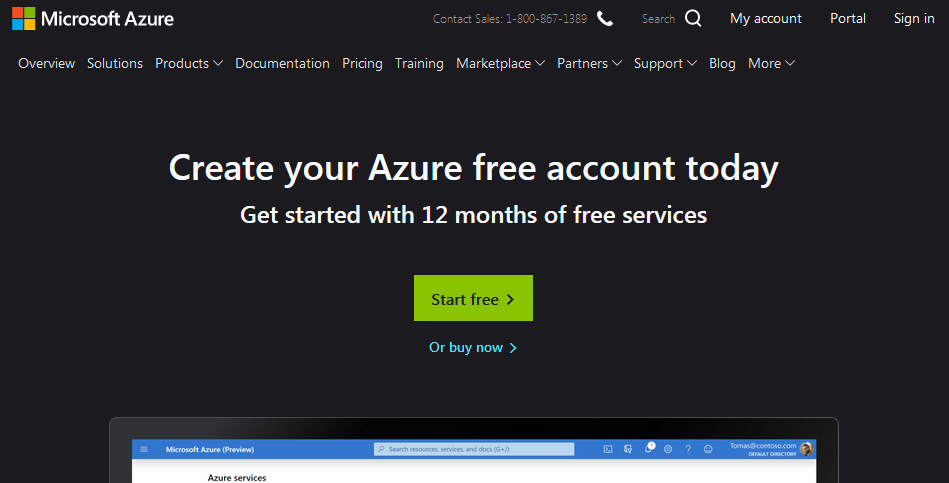Click the Cloud Shell icon in preview
This screenshot has width=949, height=483.
point(608,449)
